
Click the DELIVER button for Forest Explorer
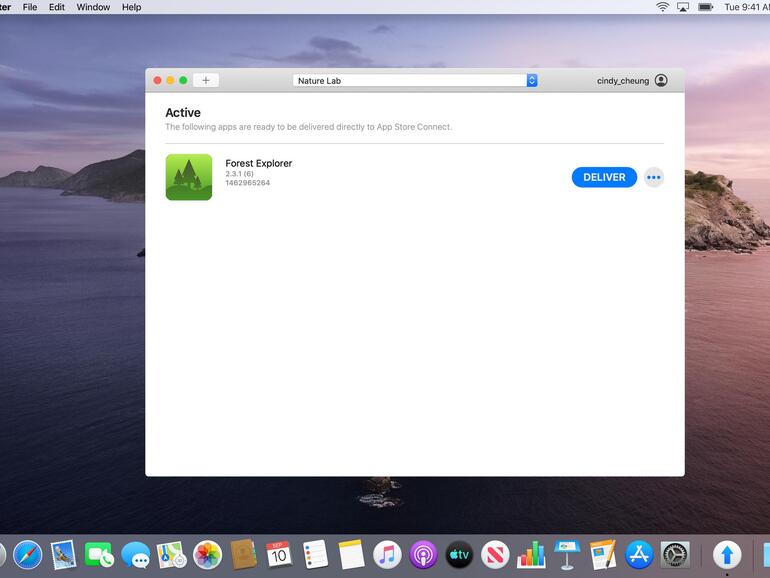tap(604, 177)
